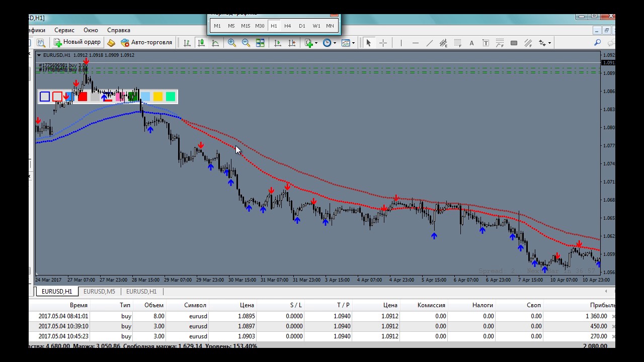
Task: Open the indicators list dropdown
Action: [x=311, y=43]
